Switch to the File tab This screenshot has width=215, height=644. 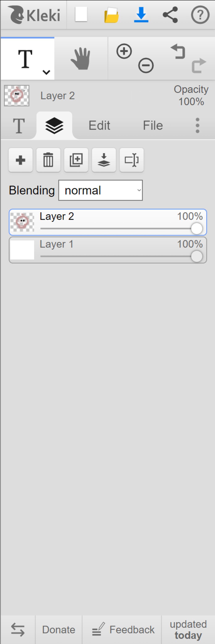(x=153, y=125)
